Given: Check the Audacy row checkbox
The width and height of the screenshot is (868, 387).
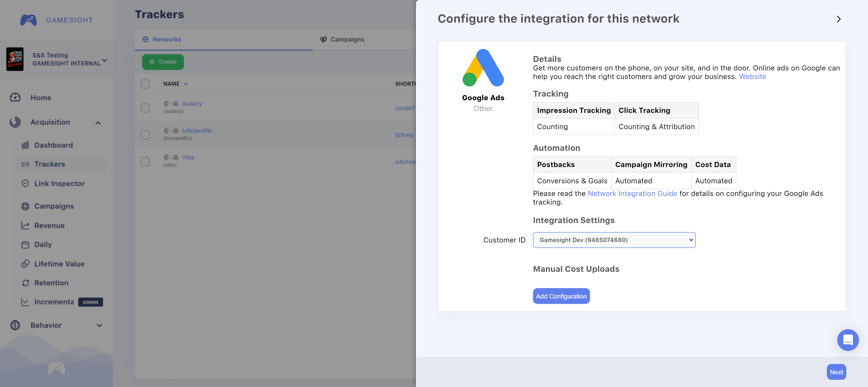Looking at the screenshot, I should pyautogui.click(x=145, y=108).
